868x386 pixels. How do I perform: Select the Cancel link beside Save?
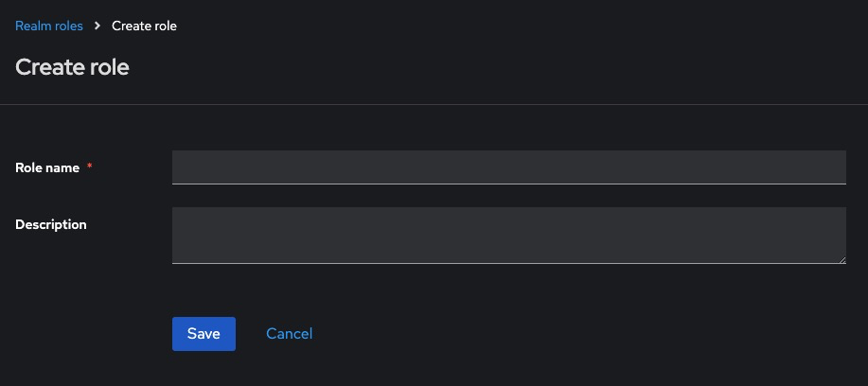(x=289, y=334)
